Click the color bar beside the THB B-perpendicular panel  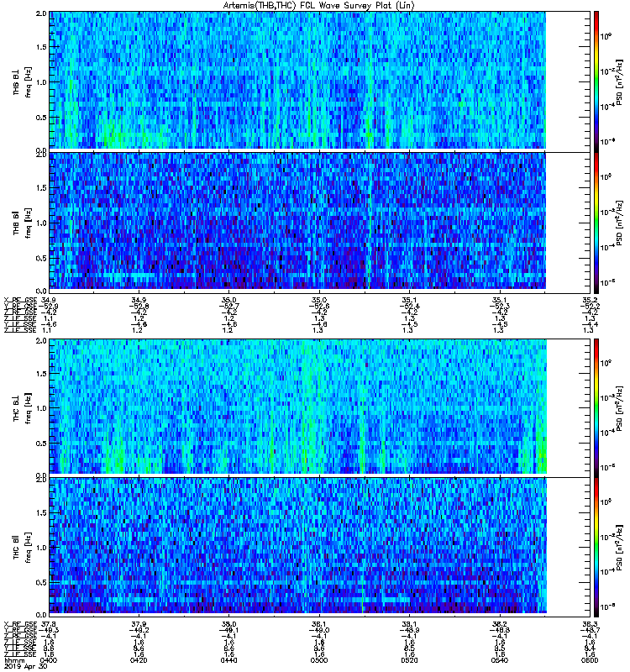(x=596, y=81)
